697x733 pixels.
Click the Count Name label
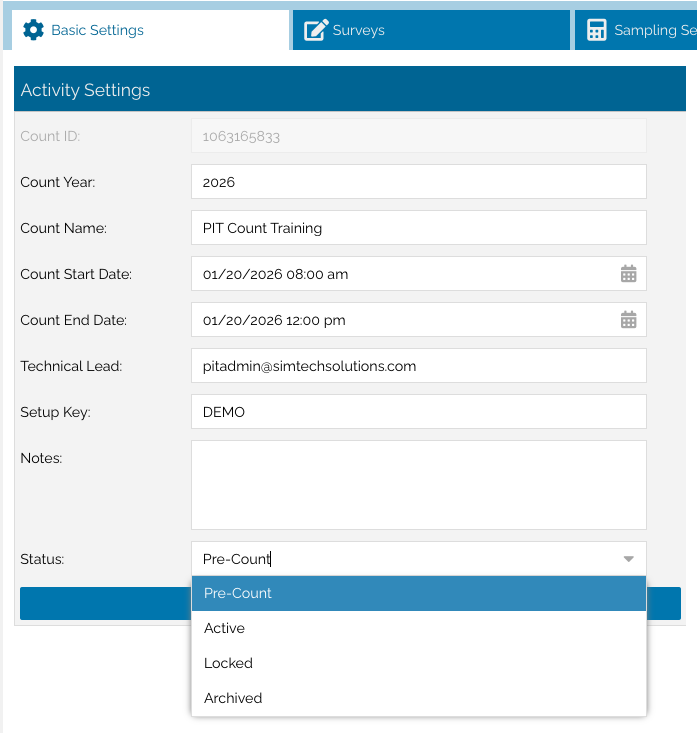coord(64,228)
